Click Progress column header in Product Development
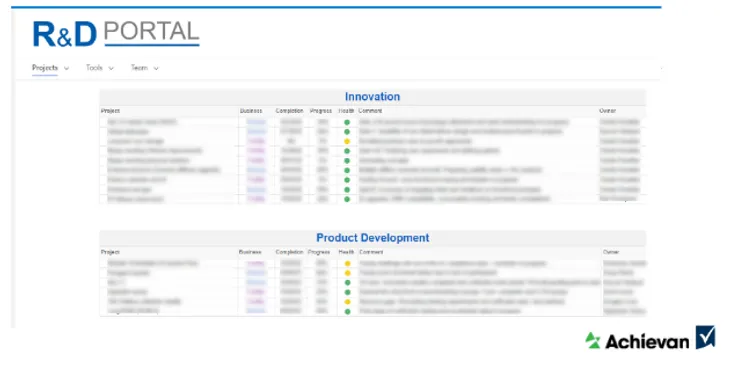740x365 pixels. [319, 252]
